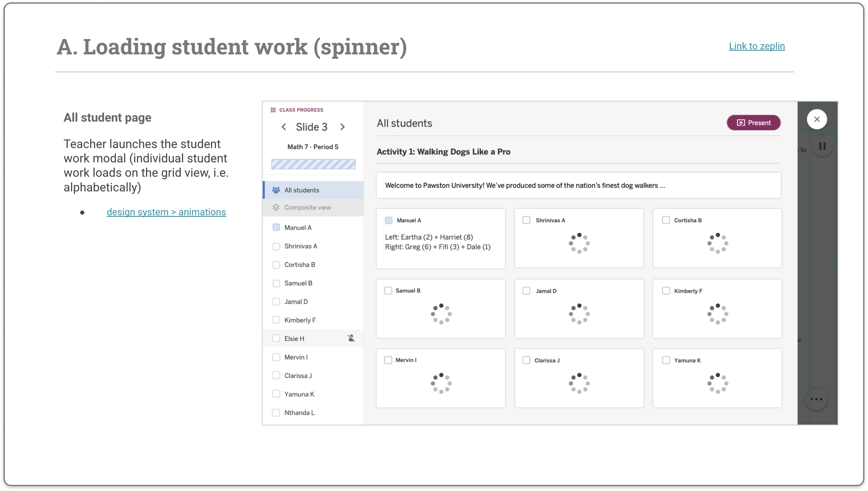Toggle checkbox on Manuel A grid card

[x=389, y=221]
